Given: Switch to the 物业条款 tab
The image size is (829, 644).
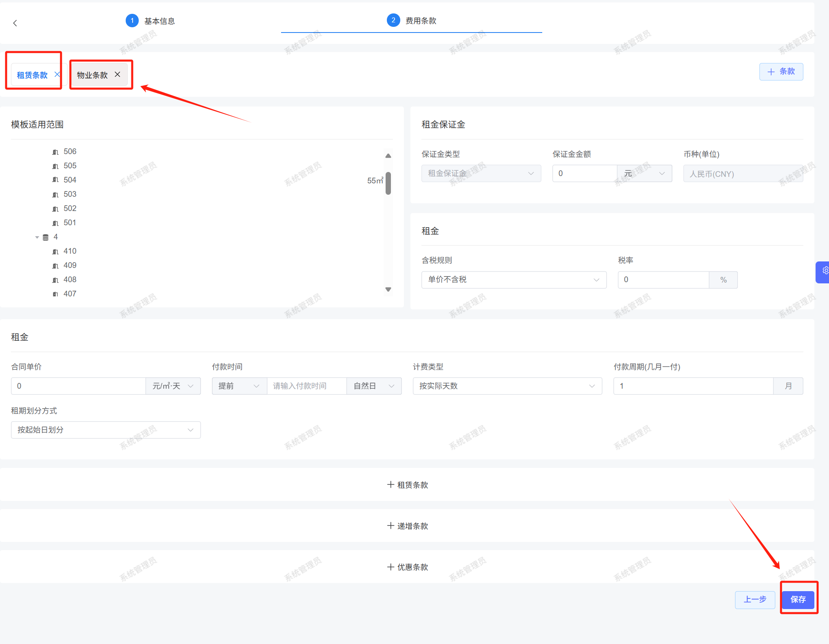Looking at the screenshot, I should pyautogui.click(x=92, y=75).
